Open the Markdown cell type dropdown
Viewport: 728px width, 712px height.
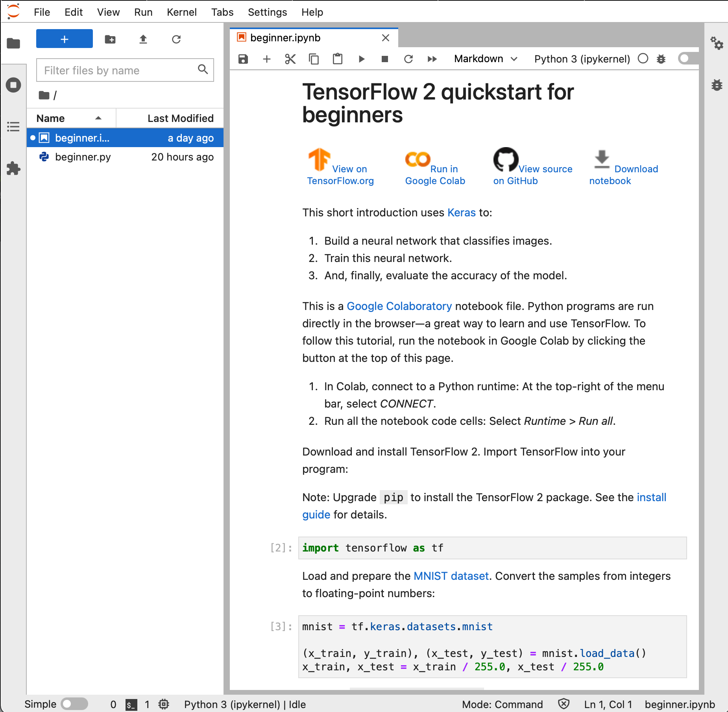486,59
